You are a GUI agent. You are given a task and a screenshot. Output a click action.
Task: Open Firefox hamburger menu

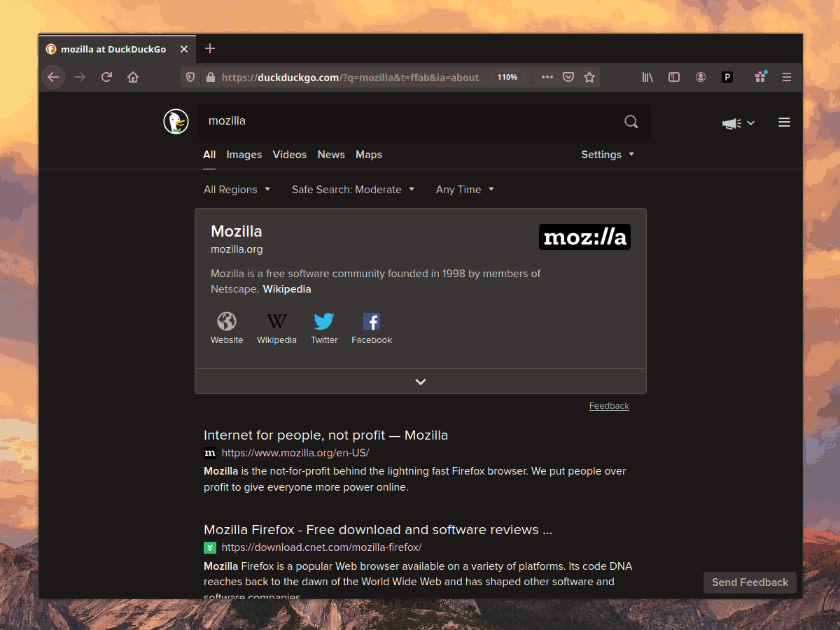(787, 77)
